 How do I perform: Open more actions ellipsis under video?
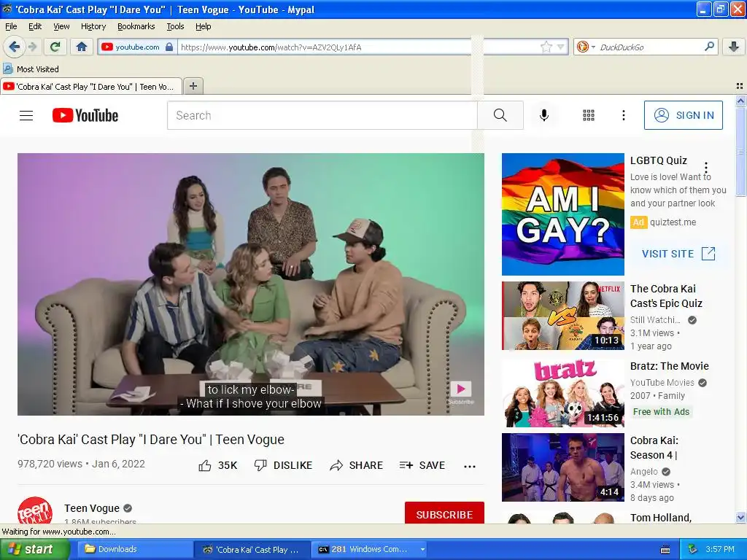470,466
